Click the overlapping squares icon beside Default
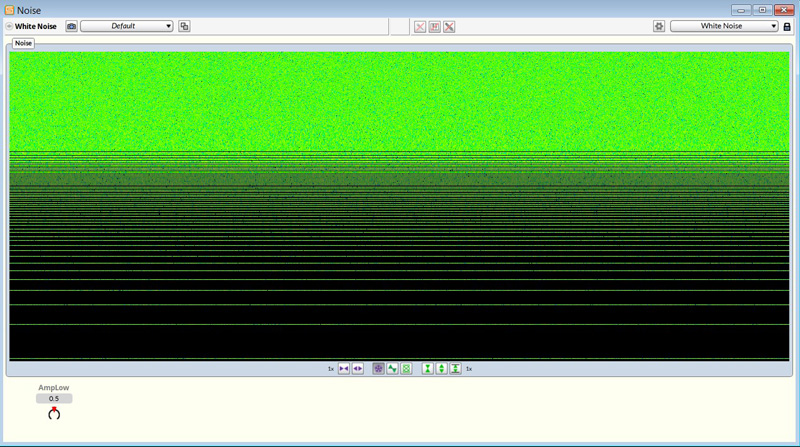 click(x=184, y=26)
